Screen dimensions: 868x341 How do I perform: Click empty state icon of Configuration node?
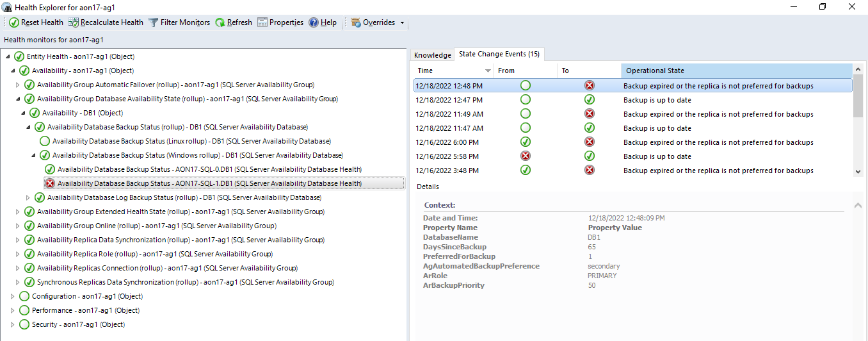tap(24, 296)
